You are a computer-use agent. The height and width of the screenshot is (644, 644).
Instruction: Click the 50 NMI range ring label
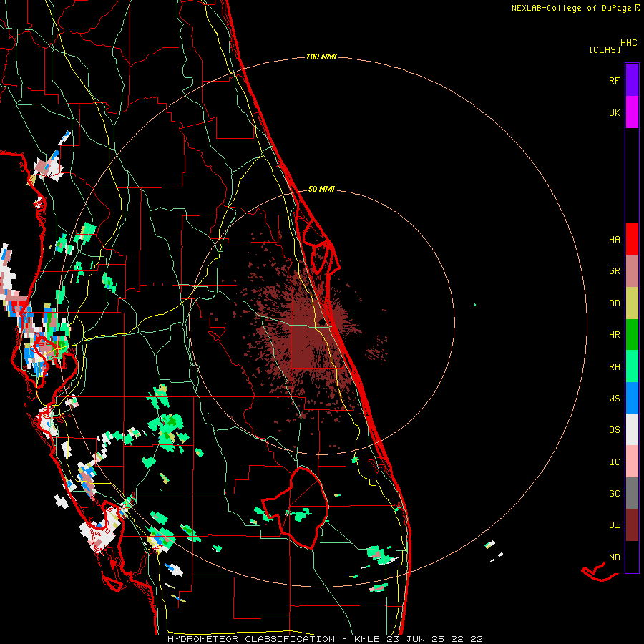[x=321, y=189]
